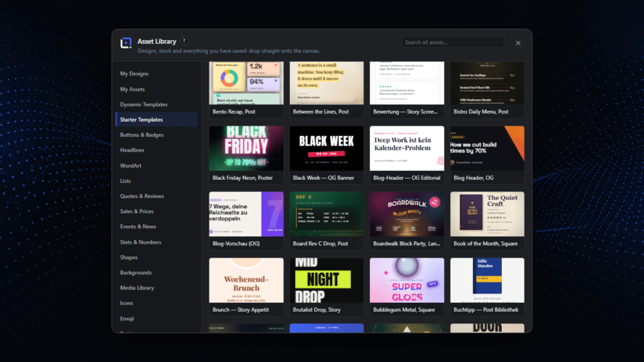Open Quotes & Reviews category
The image size is (644, 362).
tap(157, 196)
